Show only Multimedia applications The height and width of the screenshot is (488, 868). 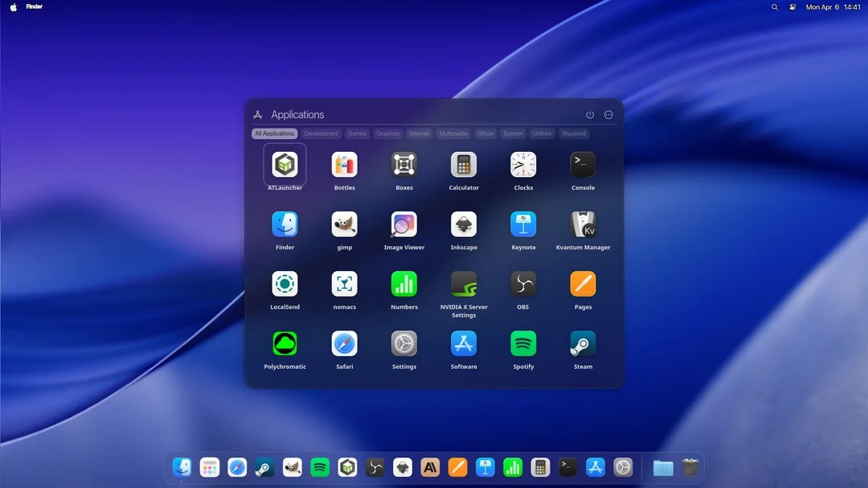coord(452,133)
